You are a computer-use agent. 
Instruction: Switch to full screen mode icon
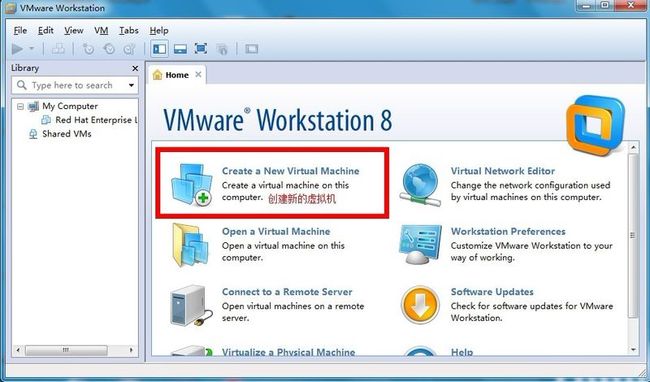pyautogui.click(x=201, y=49)
